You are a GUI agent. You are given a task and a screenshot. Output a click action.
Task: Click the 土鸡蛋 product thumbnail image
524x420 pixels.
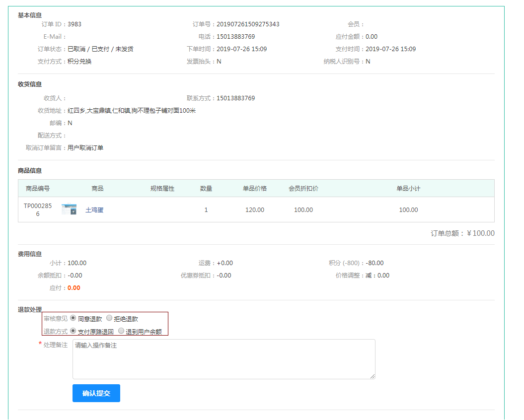pyautogui.click(x=69, y=210)
